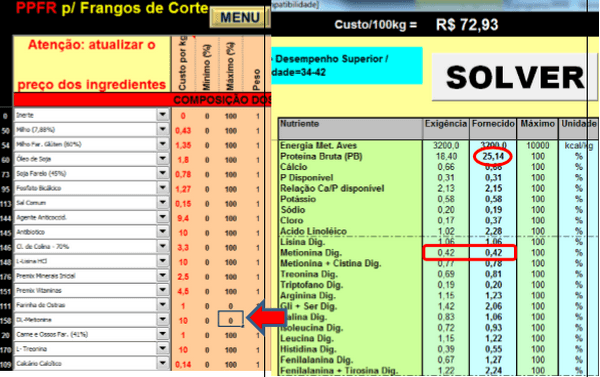Click the kcal/kg unit cell
This screenshot has width=600, height=377.
[578, 145]
